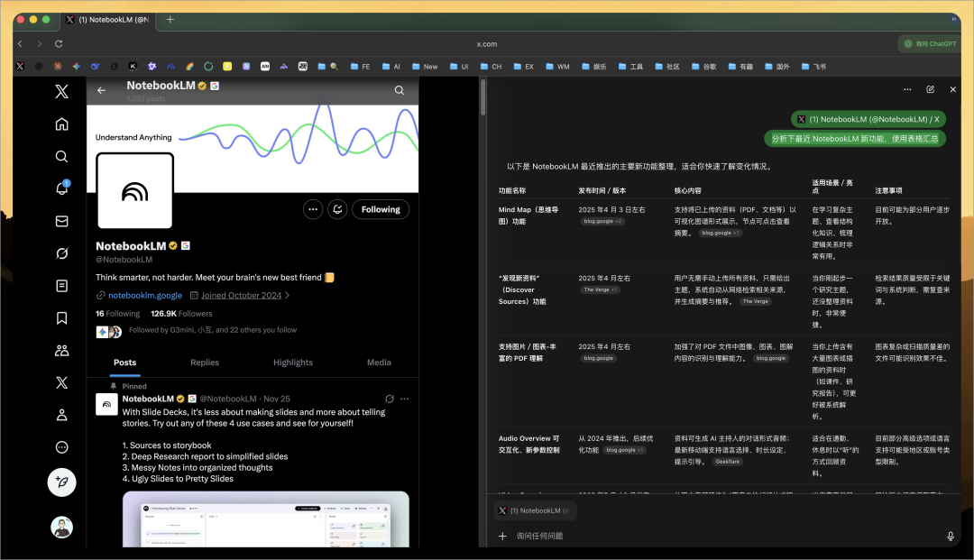Screen dimensions: 974x560
Task: Switch to the Media tab
Action: [379, 363]
